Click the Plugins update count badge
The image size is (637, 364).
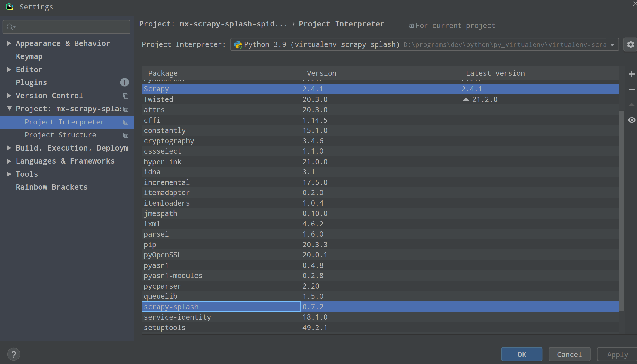pos(124,82)
